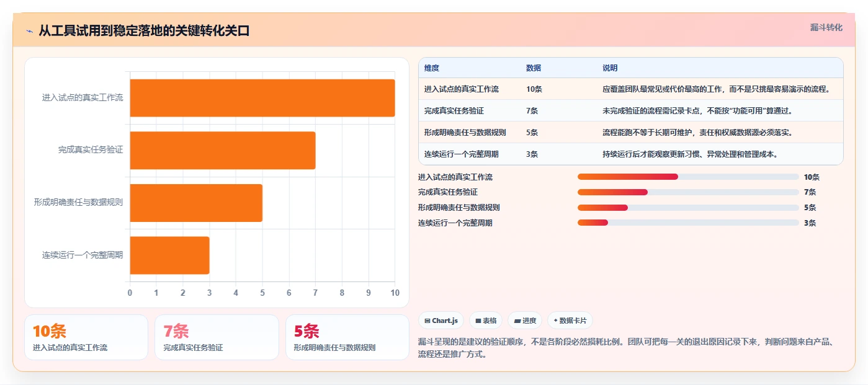Click the Chart.js chip
This screenshot has height=385, width=868.
click(441, 321)
